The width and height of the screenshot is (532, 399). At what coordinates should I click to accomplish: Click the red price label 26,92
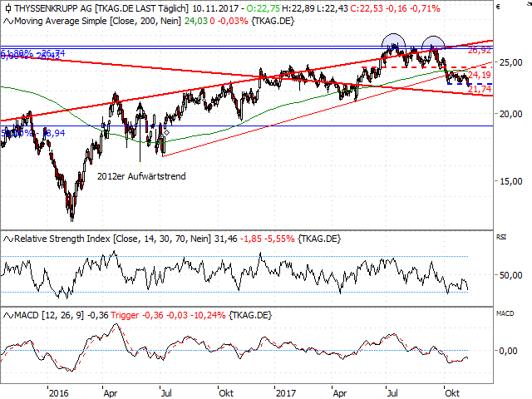(x=480, y=51)
